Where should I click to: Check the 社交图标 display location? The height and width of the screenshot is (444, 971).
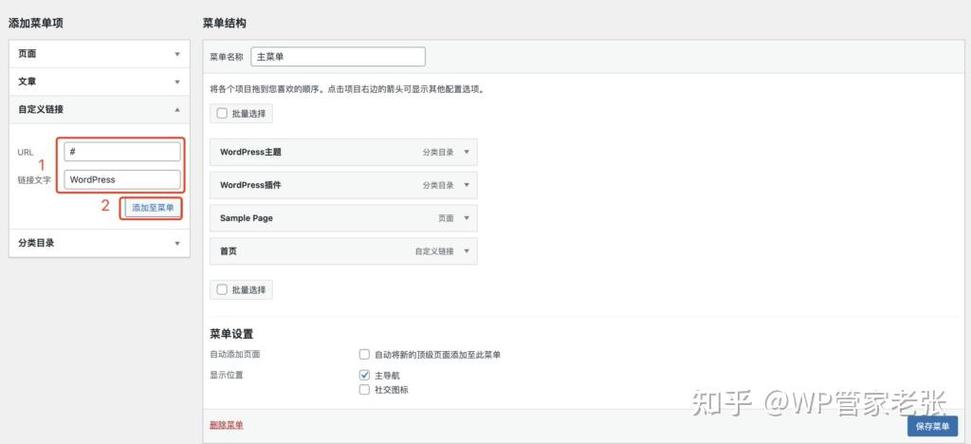(364, 390)
